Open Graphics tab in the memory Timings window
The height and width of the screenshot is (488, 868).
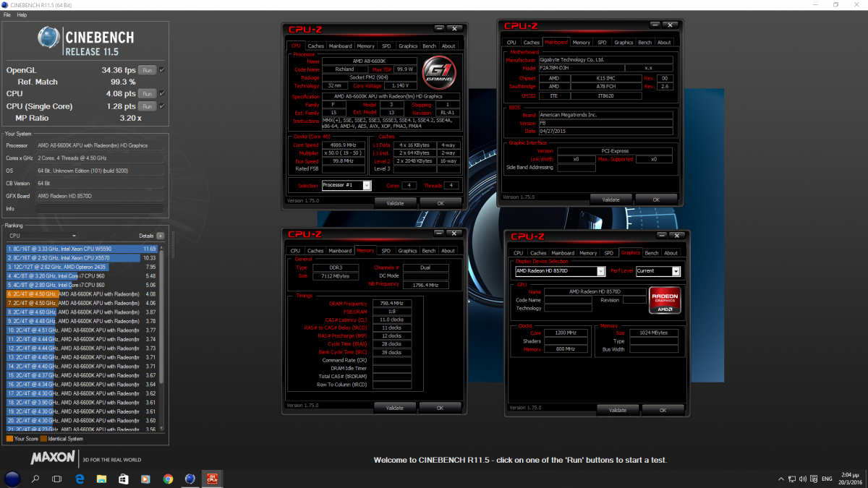pos(407,251)
